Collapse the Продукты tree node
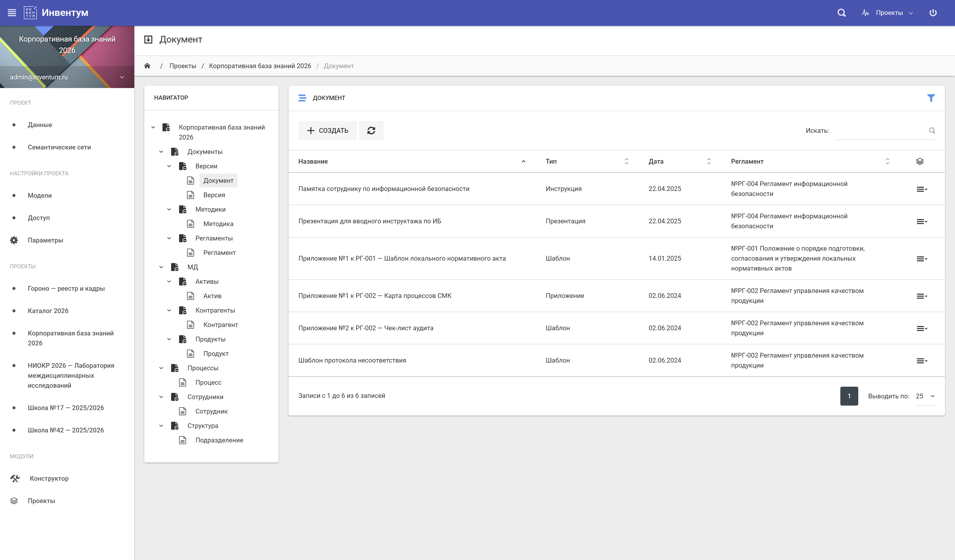 pos(169,339)
